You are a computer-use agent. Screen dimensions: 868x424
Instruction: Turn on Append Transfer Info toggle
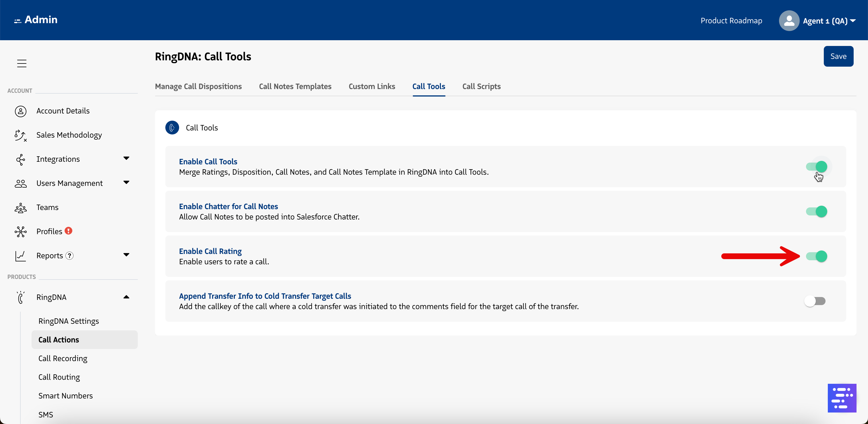click(x=814, y=301)
